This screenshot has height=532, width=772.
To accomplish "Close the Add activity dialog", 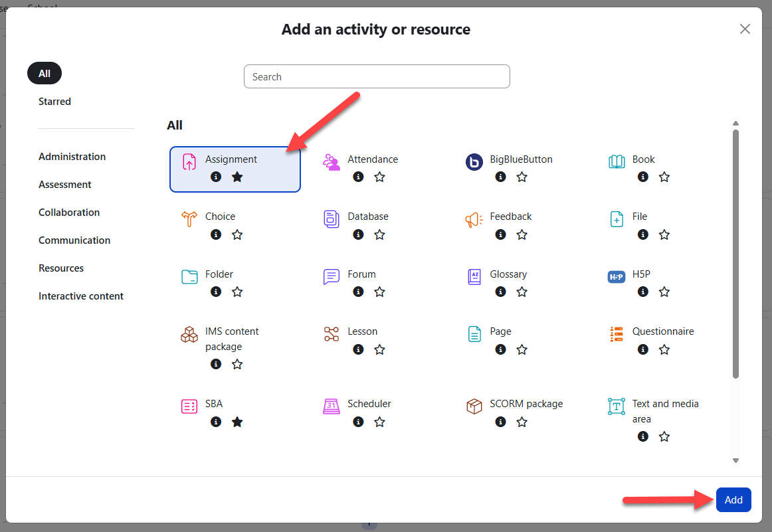I will click(745, 29).
